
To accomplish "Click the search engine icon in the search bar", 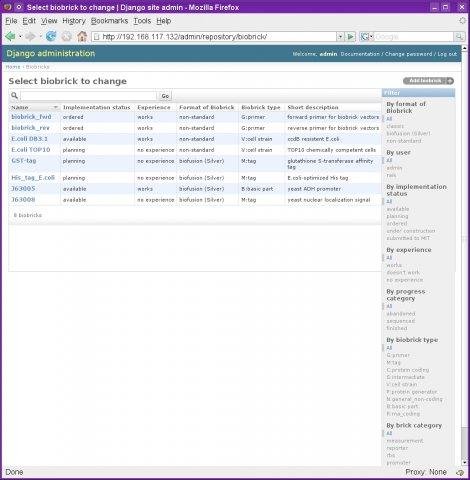I will pyautogui.click(x=365, y=37).
